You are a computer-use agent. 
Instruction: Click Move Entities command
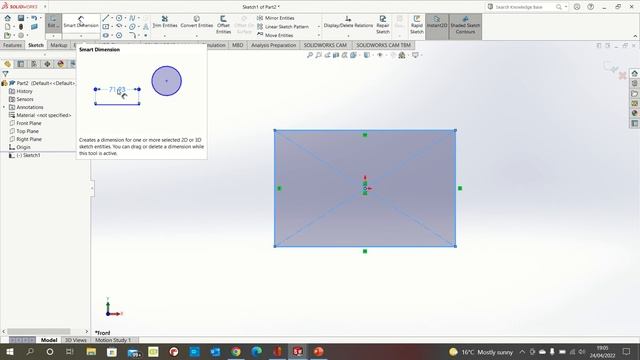click(x=276, y=36)
